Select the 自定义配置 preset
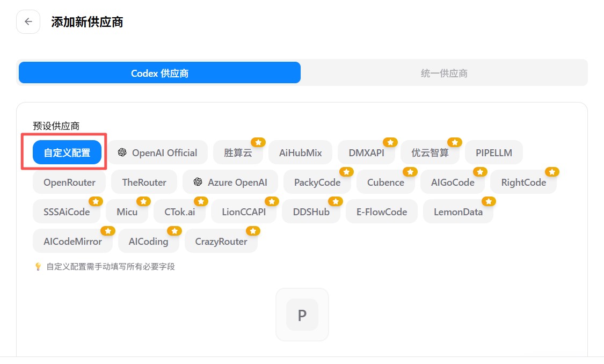 coord(67,152)
